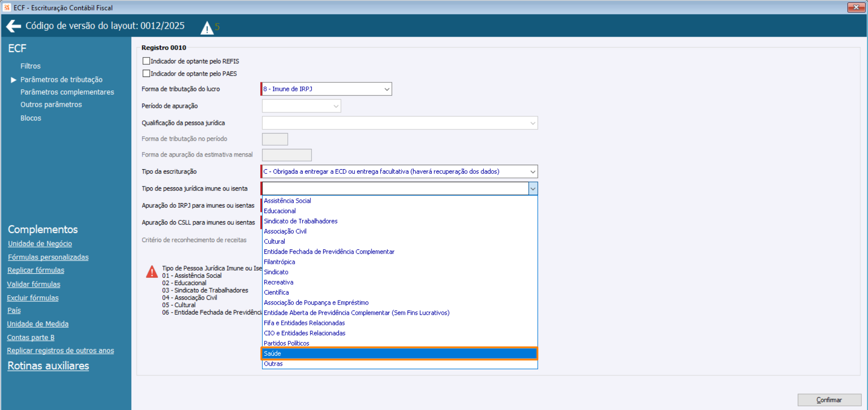
Task: Collapse Tipo de pessoa jurídica imune dropdown arrow
Action: tap(533, 188)
